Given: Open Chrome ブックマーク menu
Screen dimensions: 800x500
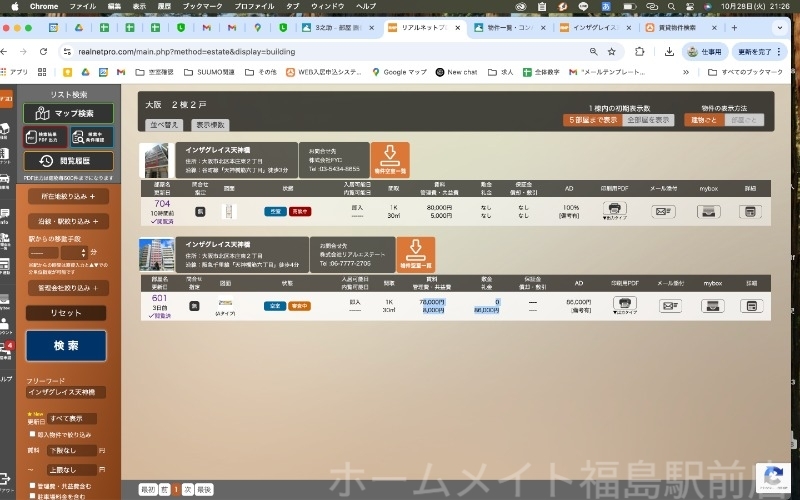Looking at the screenshot, I should click(203, 7).
